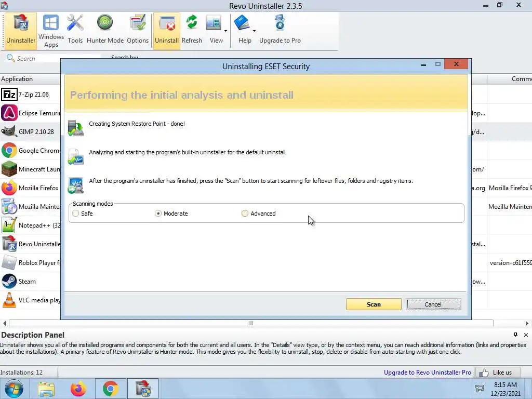Screen dimensions: 532x399
Task: Click the horizontal scrollbar left arrow
Action: (x=4, y=323)
